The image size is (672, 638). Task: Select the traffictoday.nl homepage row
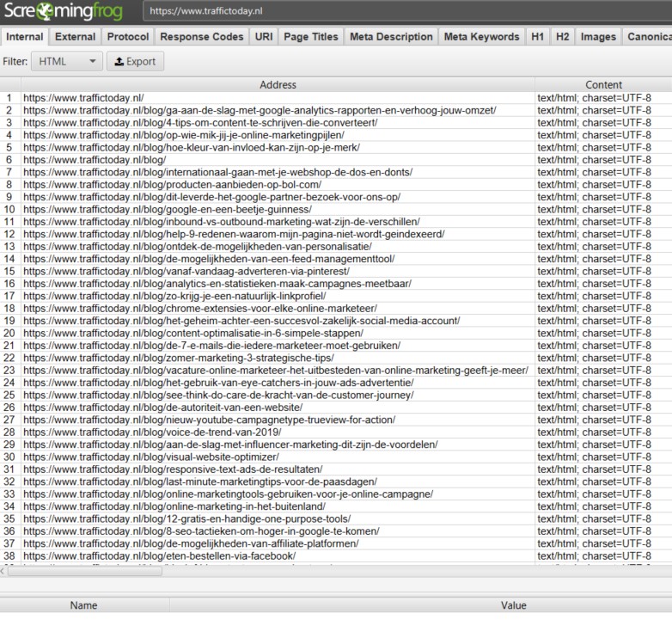point(83,98)
